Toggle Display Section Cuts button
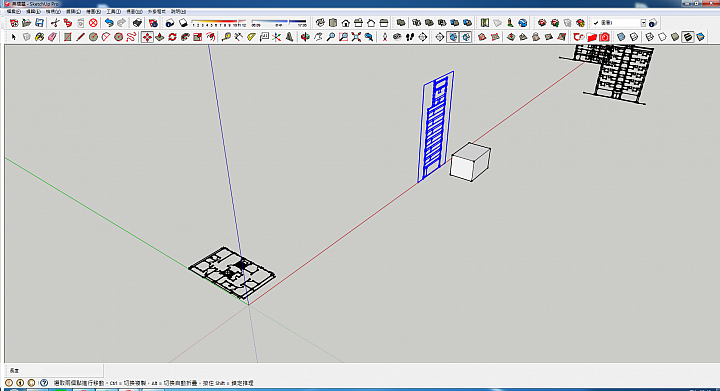Image resolution: width=720 pixels, height=391 pixels. [x=466, y=37]
